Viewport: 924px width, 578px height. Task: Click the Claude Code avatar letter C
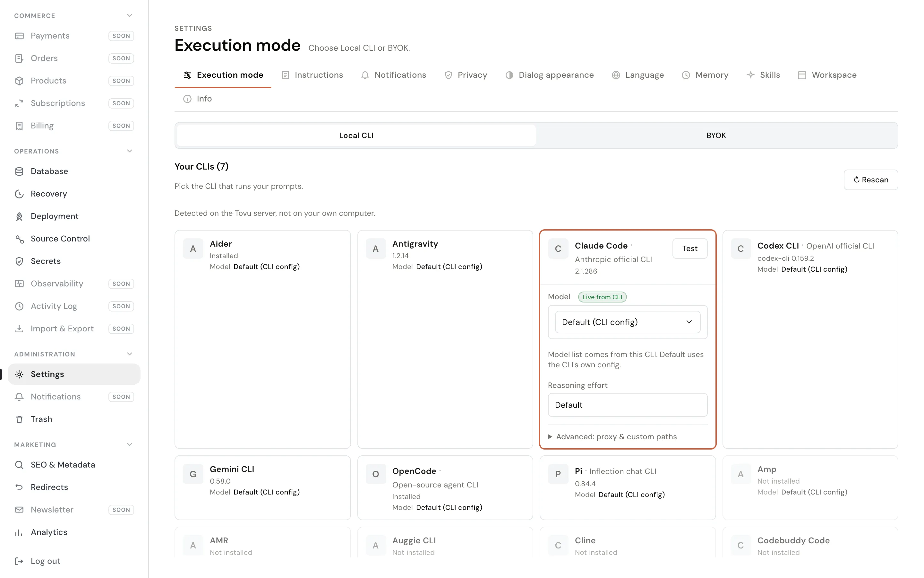point(558,249)
